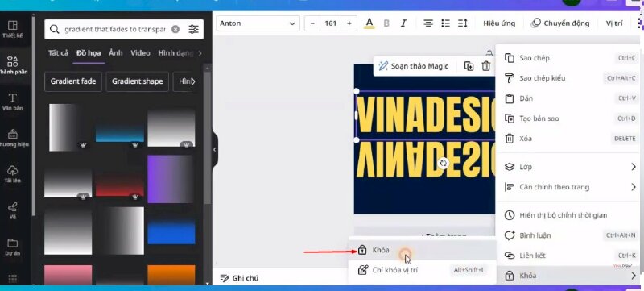
Task: Open the Tải lên uploads sidebar tab
Action: [13, 174]
